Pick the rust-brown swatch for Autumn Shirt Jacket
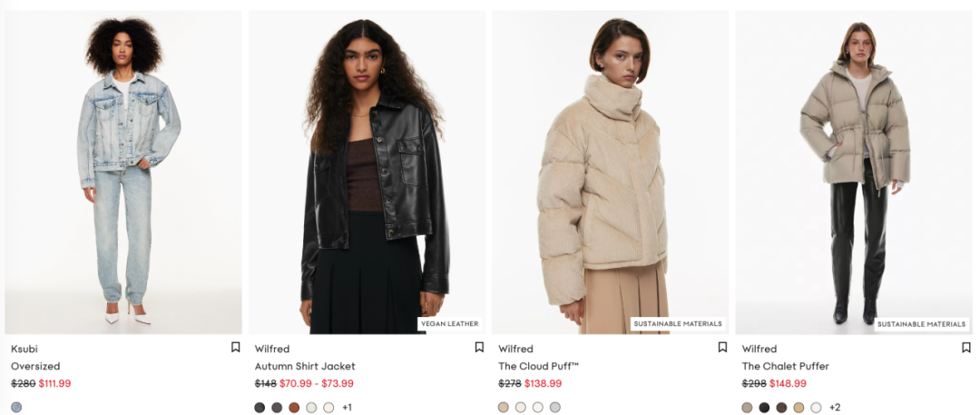The image size is (980, 415). tap(294, 408)
